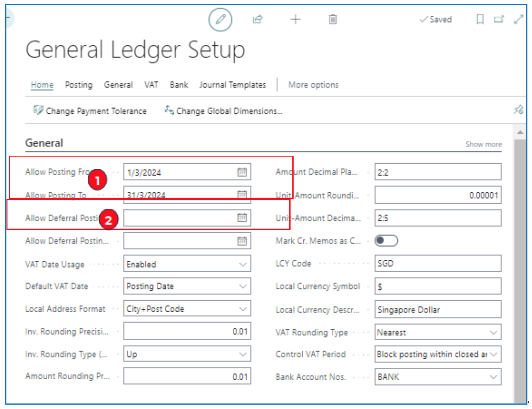
Task: Click the trash can delete icon
Action: [333, 20]
